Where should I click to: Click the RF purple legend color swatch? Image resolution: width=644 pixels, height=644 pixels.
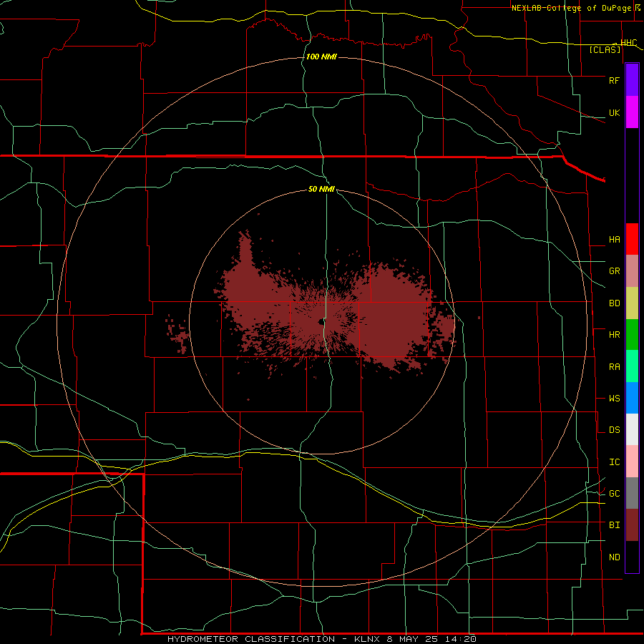tap(632, 80)
